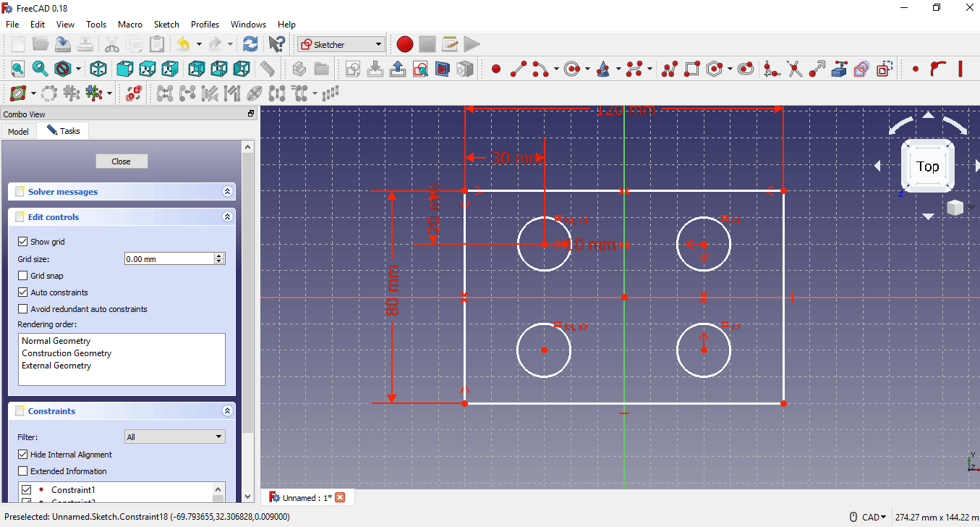This screenshot has height=527, width=980.
Task: Uncheck the Constraint1 checkbox
Action: click(27, 490)
